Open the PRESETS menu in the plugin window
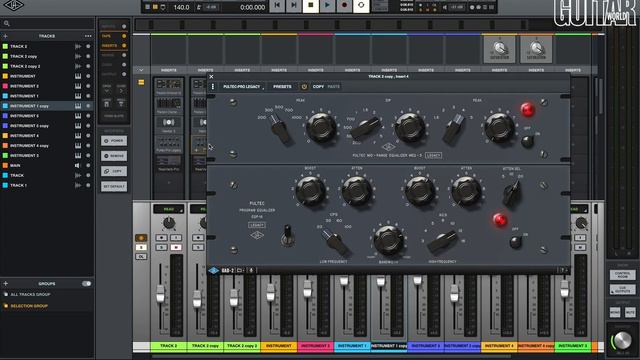Screen dimensions: 640x360 tap(282, 87)
